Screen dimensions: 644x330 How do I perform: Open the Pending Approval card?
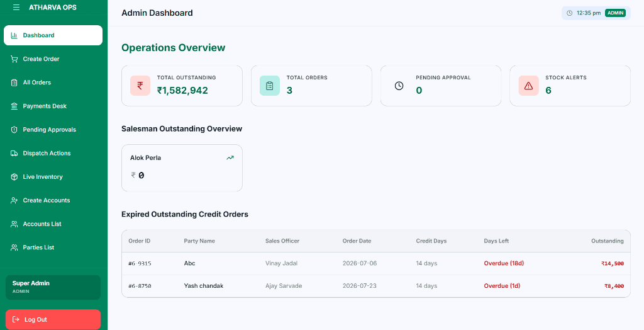point(441,86)
